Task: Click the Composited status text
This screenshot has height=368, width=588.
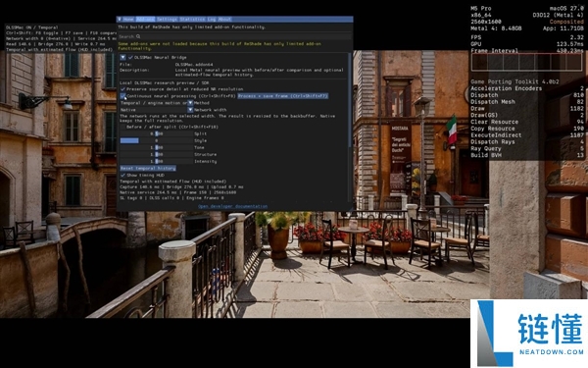Action: [566, 22]
